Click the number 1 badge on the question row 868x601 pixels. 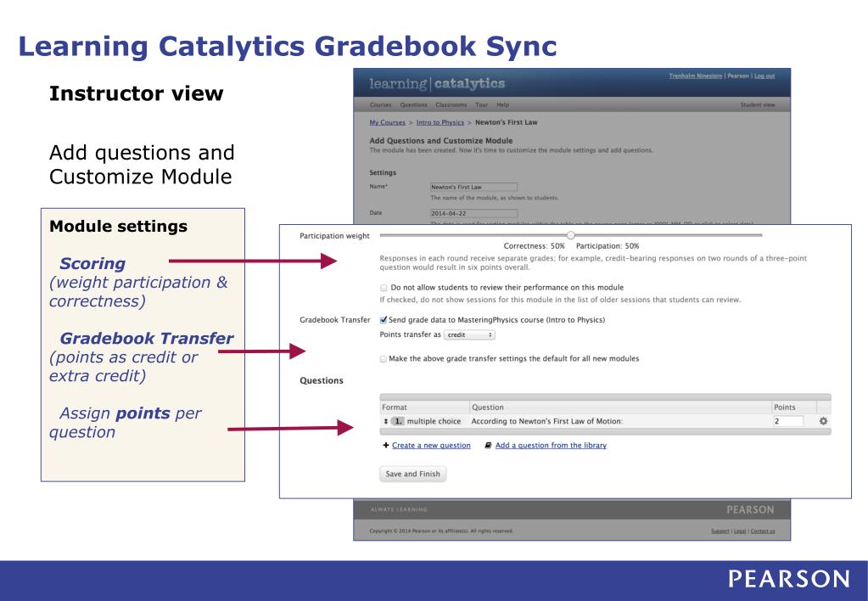[x=397, y=421]
